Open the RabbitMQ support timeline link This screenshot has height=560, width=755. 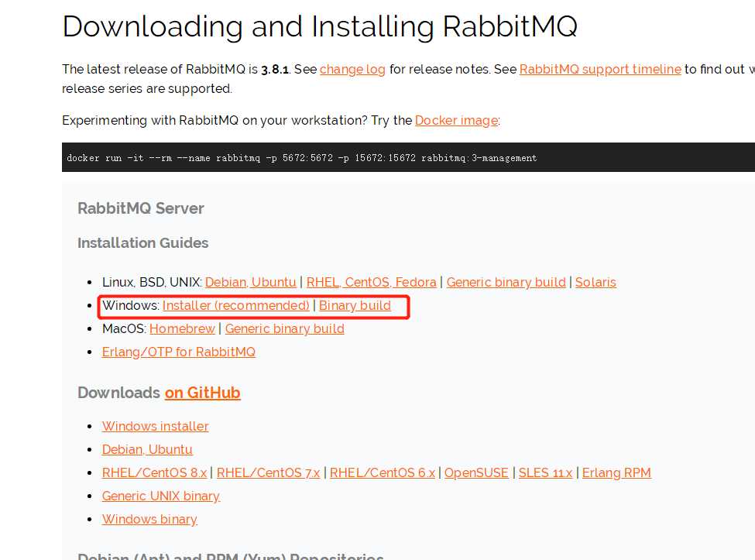coord(600,70)
